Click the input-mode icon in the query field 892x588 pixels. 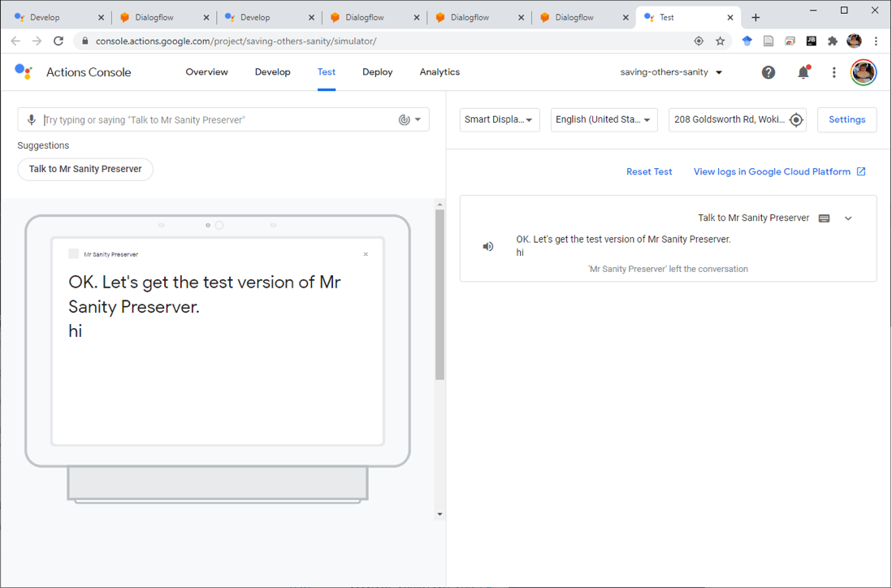tap(404, 119)
